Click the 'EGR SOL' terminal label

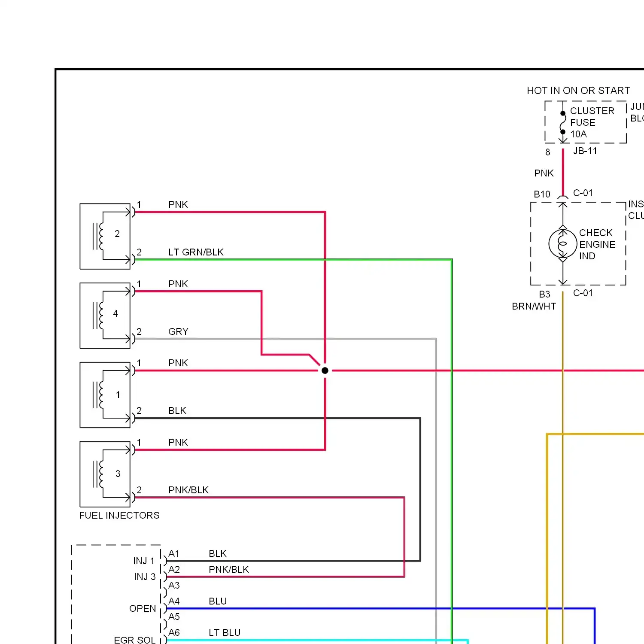(x=135, y=640)
